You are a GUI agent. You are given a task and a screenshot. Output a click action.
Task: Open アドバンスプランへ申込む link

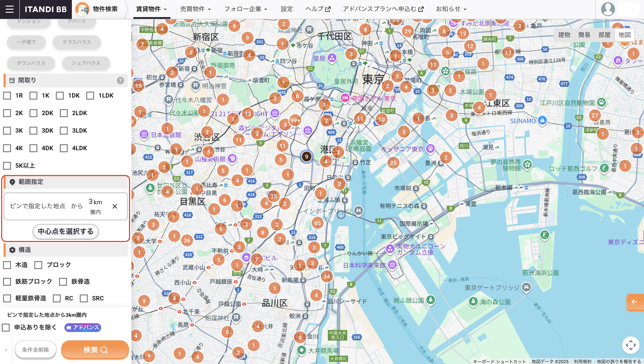tap(383, 9)
